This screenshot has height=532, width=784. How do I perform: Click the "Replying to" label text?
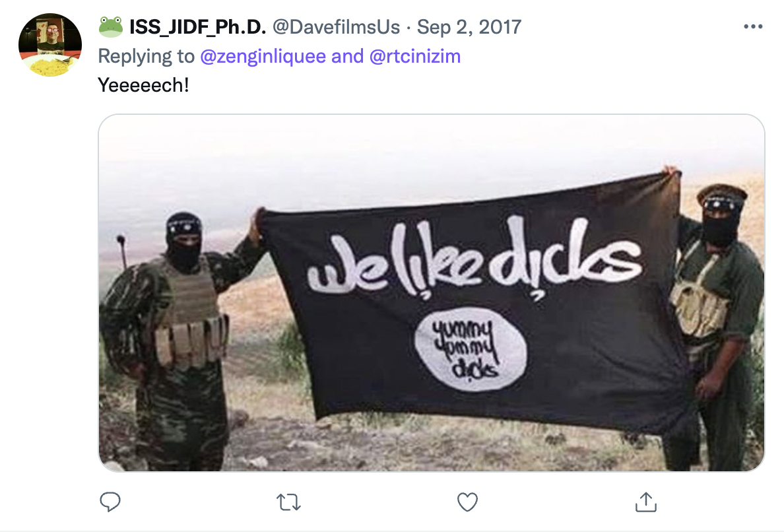tap(146, 56)
